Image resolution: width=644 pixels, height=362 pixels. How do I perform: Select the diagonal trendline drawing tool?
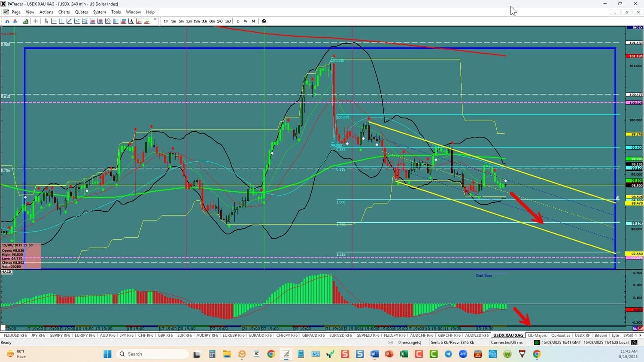tap(69, 21)
